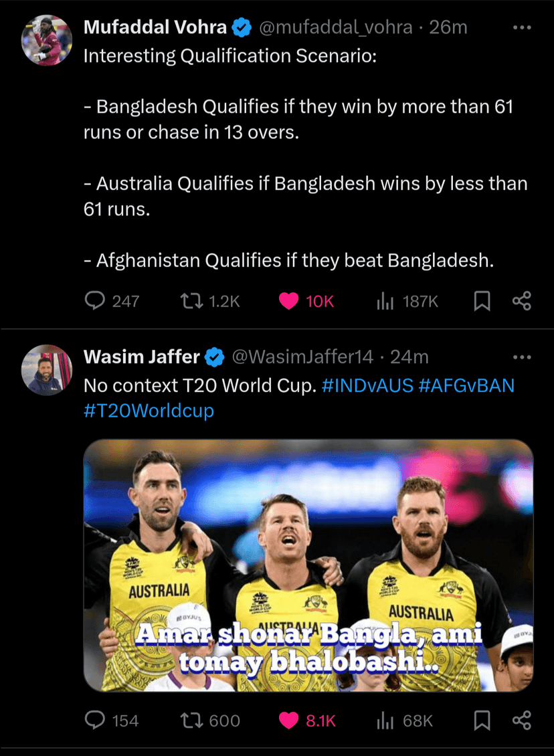Share Wasim Jaffer's tweet
Viewport: 554px width, 756px height.
521,720
